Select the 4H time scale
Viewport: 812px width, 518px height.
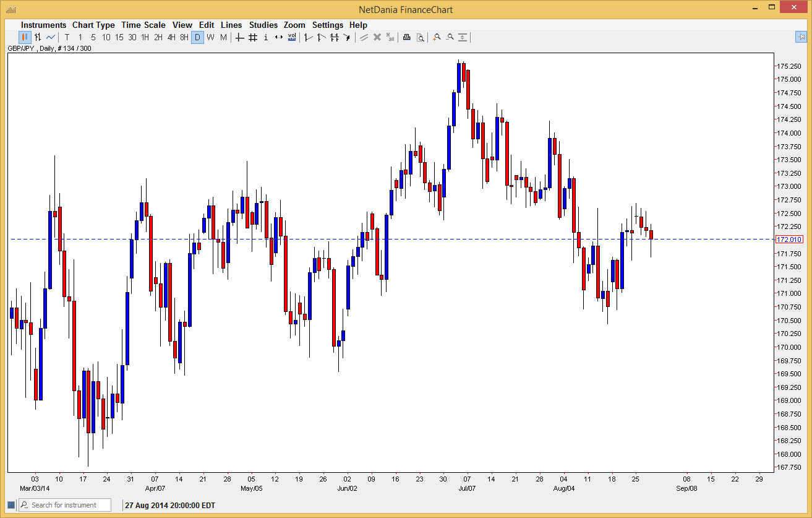[171, 38]
